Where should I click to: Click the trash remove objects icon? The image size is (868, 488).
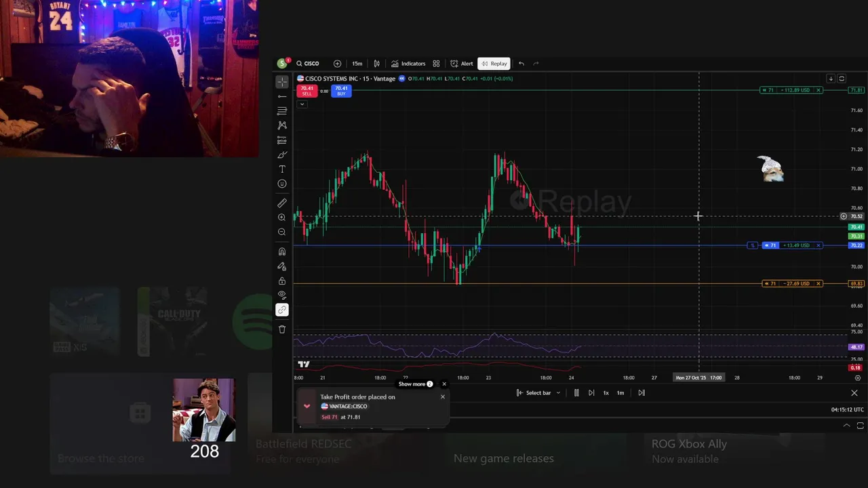point(282,329)
